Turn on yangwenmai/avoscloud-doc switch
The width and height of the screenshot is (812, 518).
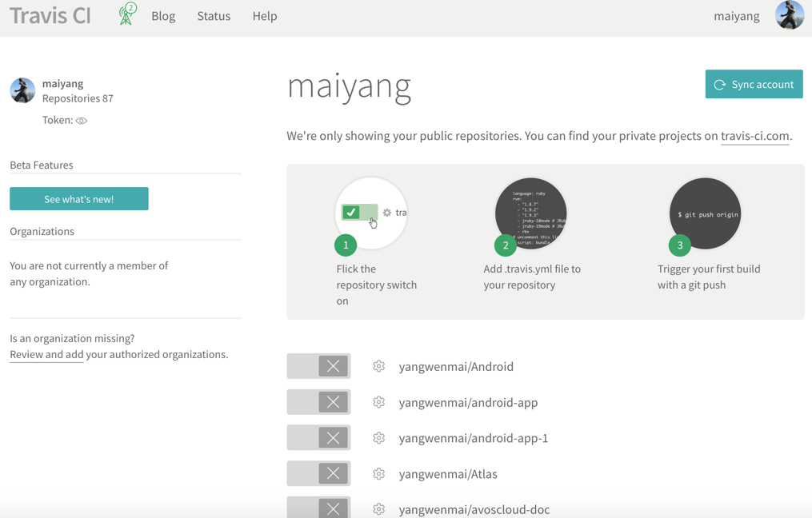(x=318, y=508)
